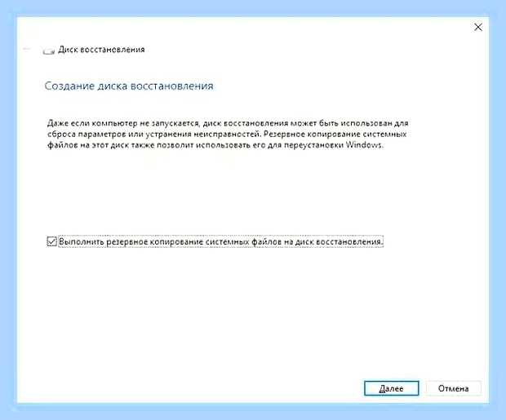
Task: Click the back arrow in the wizard header
Action: click(x=27, y=50)
